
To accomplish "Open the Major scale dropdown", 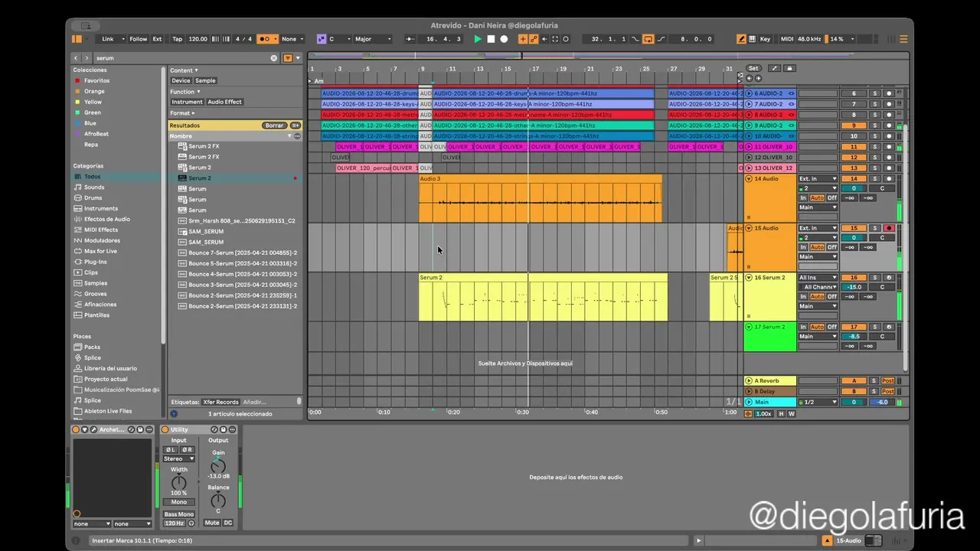I will point(373,39).
